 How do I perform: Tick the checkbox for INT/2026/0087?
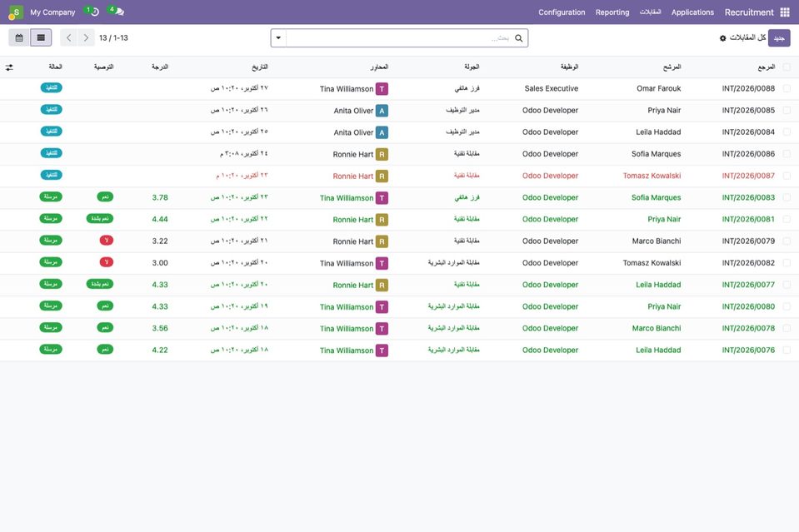(787, 176)
